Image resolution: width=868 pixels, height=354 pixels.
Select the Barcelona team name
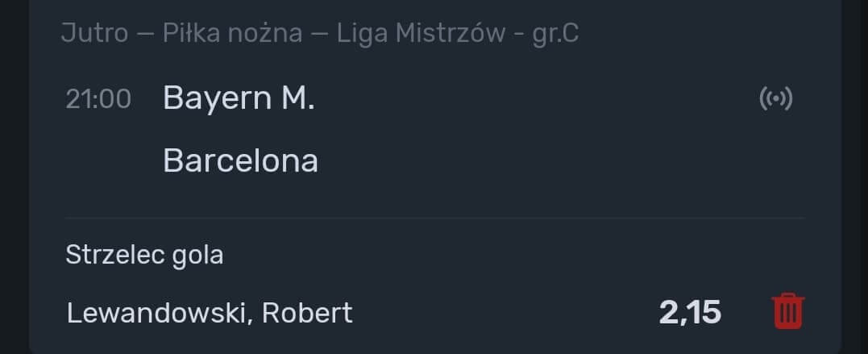(240, 160)
